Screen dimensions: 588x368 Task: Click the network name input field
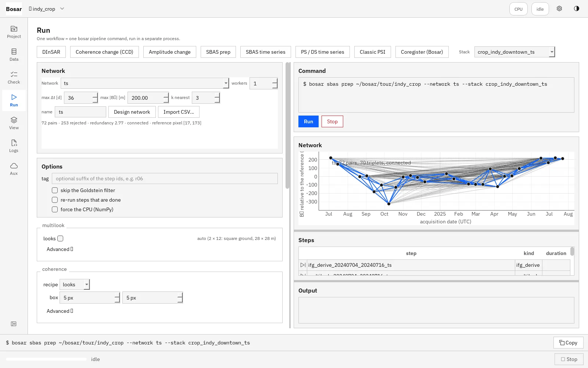coord(80,112)
